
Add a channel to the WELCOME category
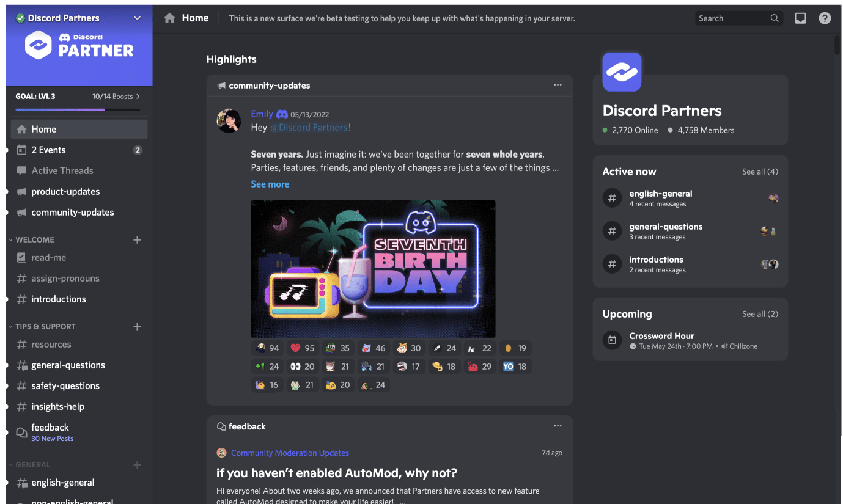pos(137,240)
